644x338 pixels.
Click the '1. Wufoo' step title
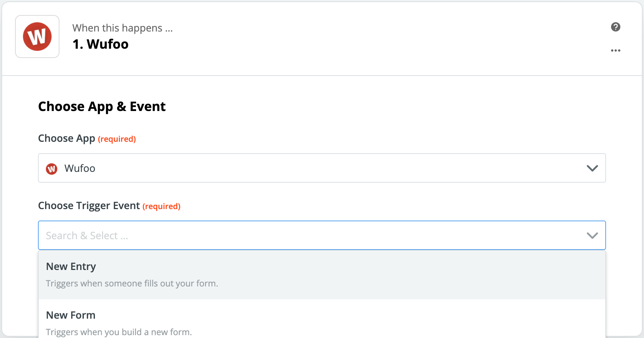pos(101,44)
